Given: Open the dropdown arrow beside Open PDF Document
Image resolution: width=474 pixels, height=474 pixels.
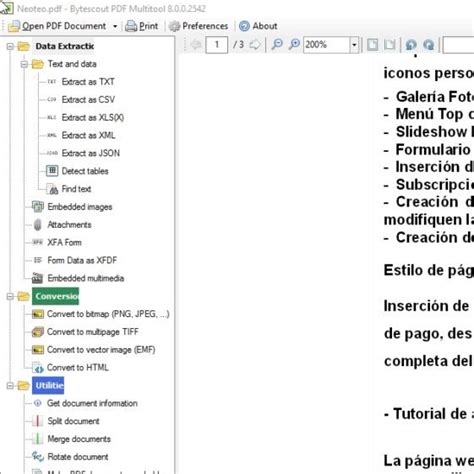Looking at the screenshot, I should 115,26.
